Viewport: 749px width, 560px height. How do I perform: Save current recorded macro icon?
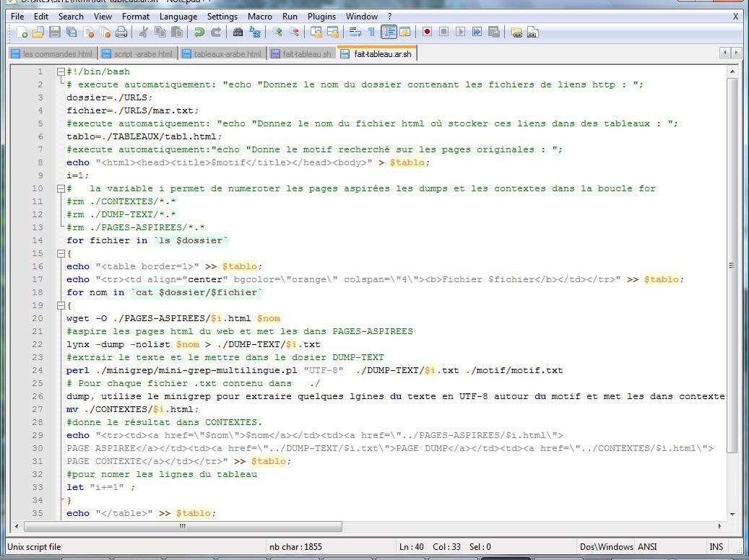click(494, 32)
